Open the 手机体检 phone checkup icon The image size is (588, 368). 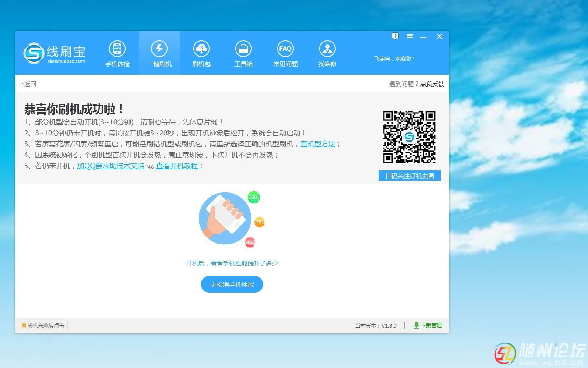[117, 49]
